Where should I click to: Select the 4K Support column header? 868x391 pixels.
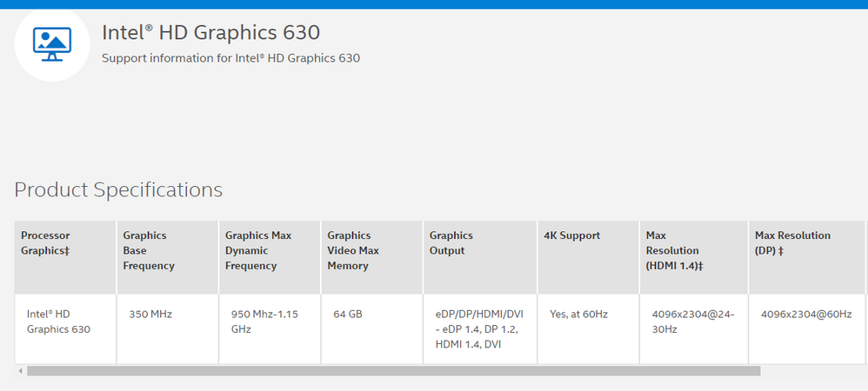click(x=588, y=257)
